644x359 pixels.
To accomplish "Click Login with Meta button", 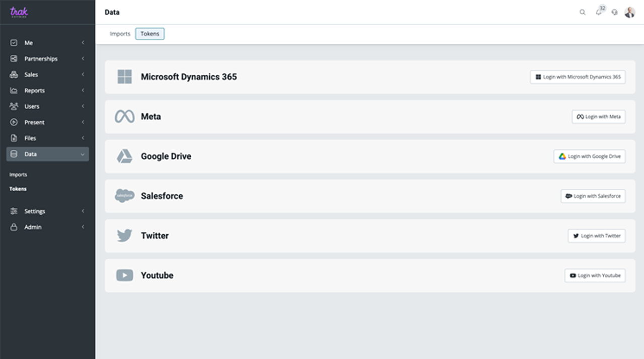I will tap(599, 117).
